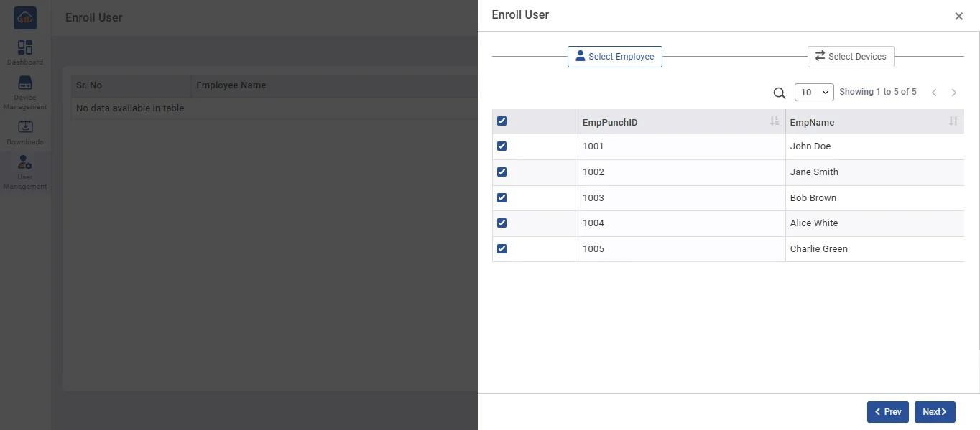Toggle the select-all header checkbox
Viewport: 980px width, 430px height.
click(501, 121)
